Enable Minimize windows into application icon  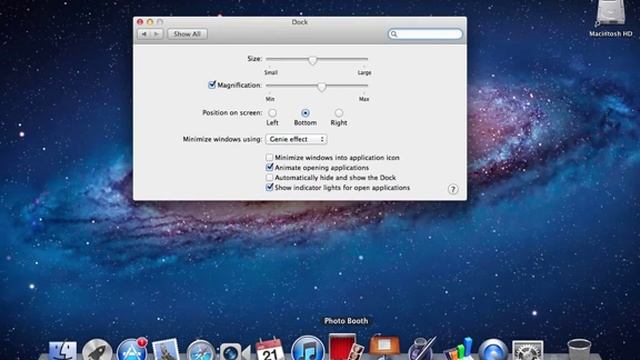tap(269, 158)
